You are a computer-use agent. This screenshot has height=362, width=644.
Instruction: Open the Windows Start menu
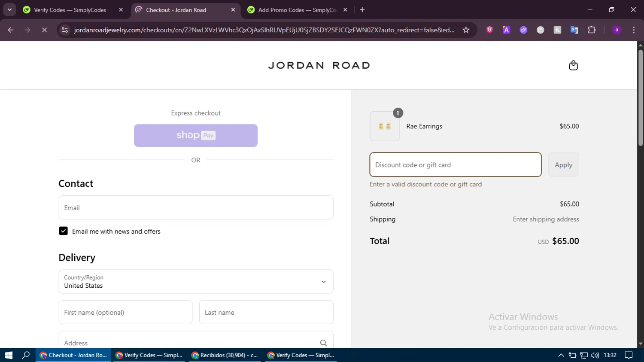(9, 355)
